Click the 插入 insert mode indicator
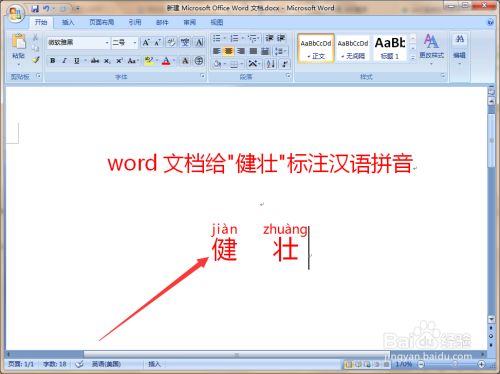 (x=154, y=364)
